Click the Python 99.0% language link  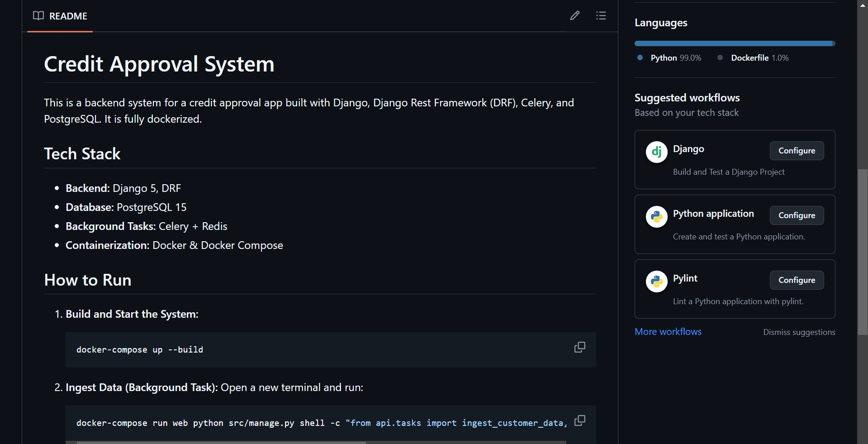675,58
